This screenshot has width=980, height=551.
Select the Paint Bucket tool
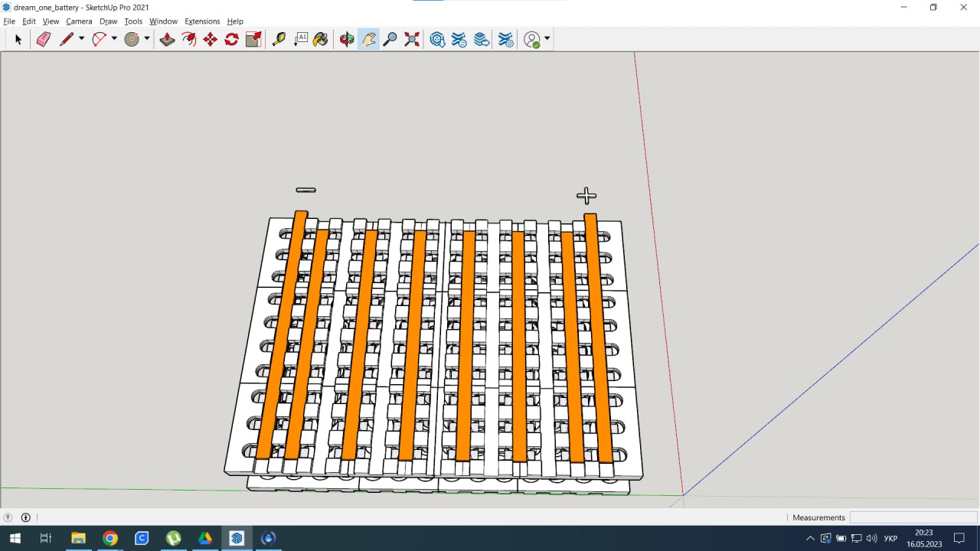coord(321,39)
